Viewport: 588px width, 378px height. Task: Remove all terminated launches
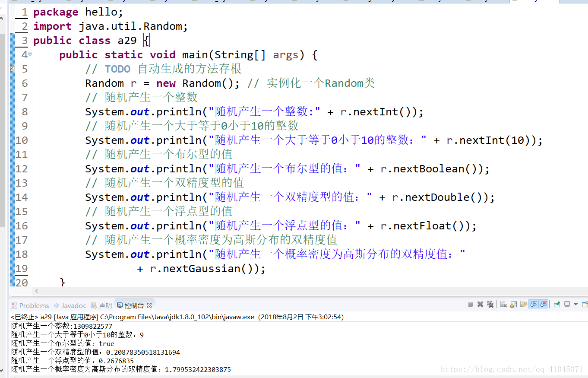click(x=490, y=304)
